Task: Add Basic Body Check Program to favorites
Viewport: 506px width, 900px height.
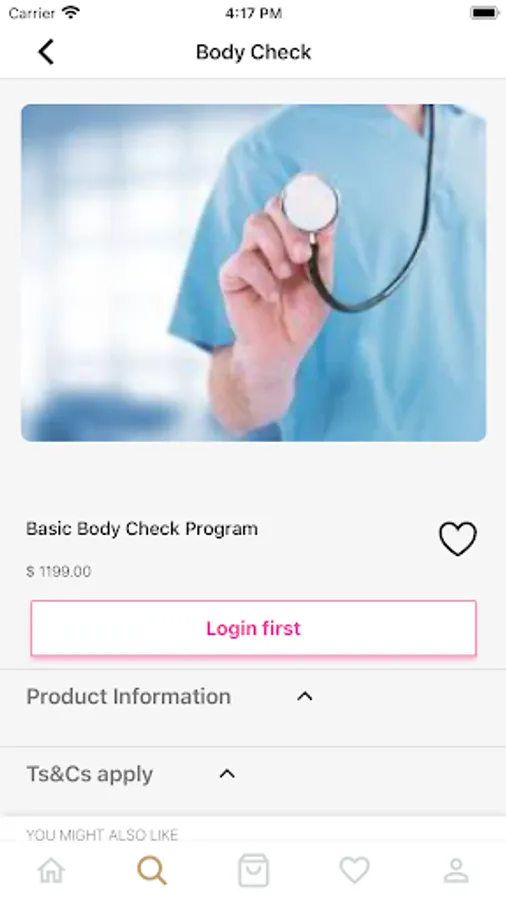Action: 457,538
